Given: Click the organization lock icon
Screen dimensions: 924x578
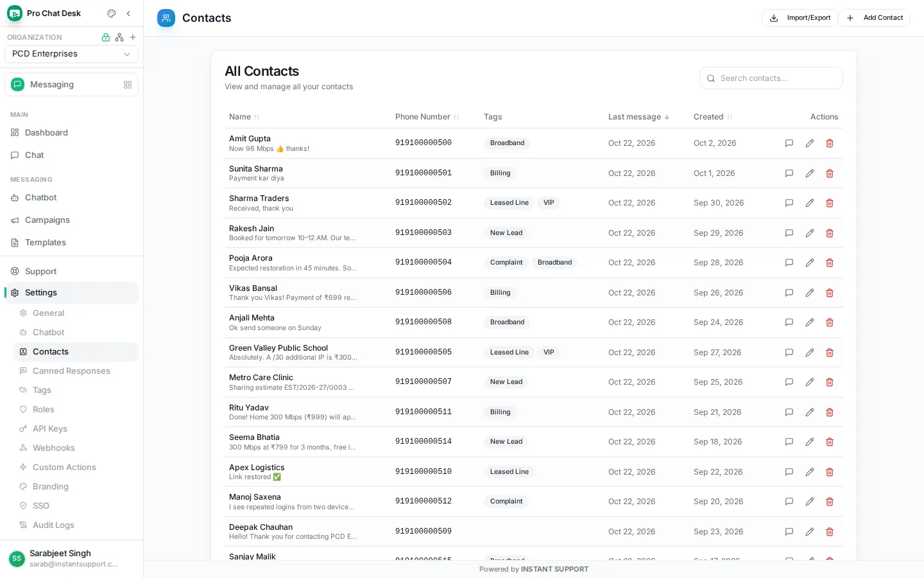Looking at the screenshot, I should (x=106, y=37).
